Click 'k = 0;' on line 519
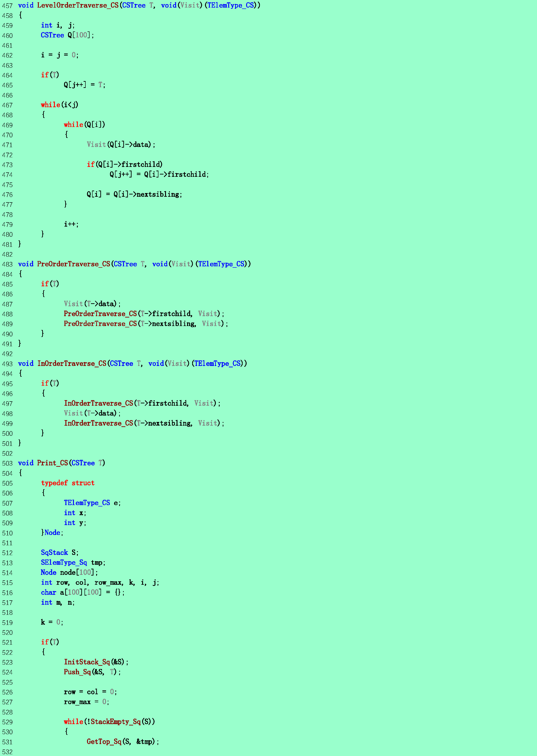Viewport: 537px width, 756px height. point(52,622)
